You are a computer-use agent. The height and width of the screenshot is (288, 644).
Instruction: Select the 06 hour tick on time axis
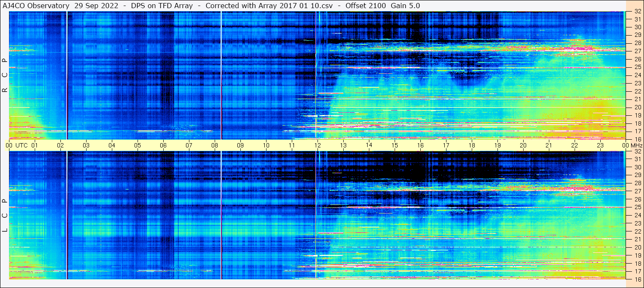(163, 145)
